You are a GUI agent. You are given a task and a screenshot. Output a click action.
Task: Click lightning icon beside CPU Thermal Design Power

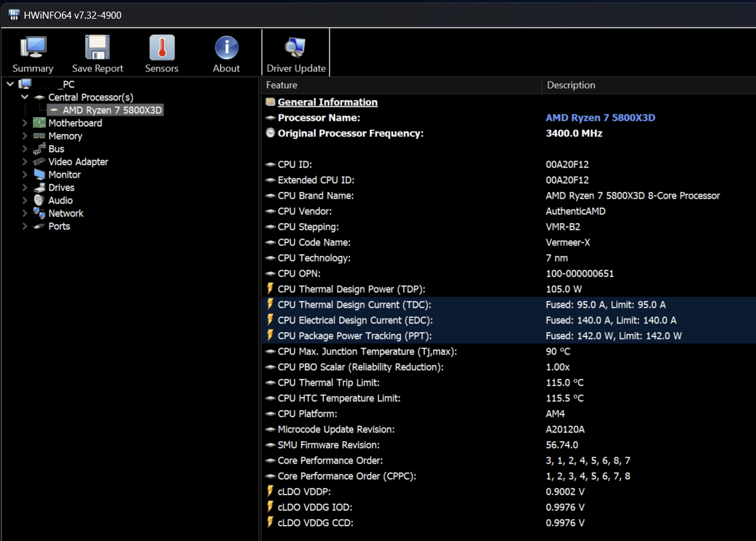tap(270, 288)
